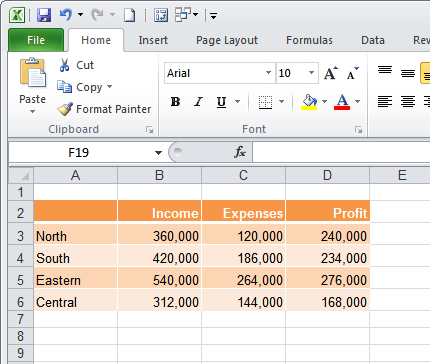Open font color palette arrow

pos(357,101)
